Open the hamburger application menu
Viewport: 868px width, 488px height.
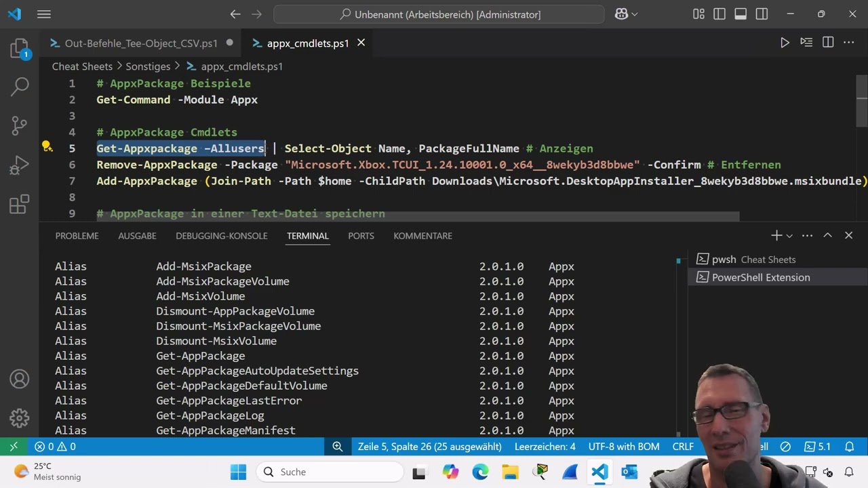44,14
